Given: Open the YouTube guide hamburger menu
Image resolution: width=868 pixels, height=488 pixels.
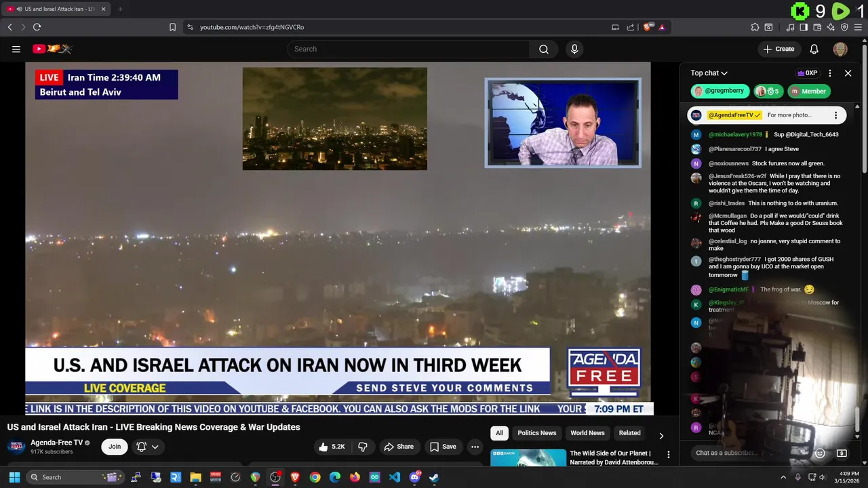Looking at the screenshot, I should click(x=16, y=49).
